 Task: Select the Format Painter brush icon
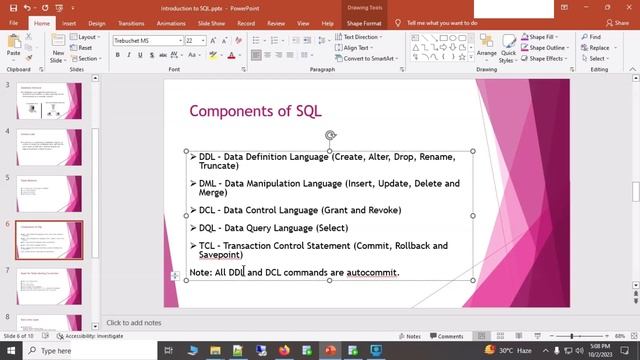coord(29,58)
